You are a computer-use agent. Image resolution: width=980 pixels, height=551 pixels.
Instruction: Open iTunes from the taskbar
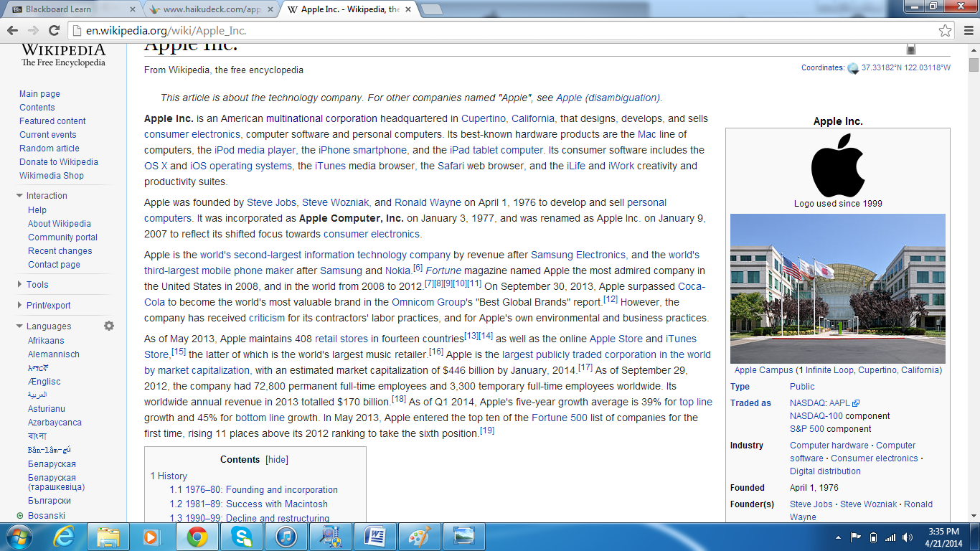(286, 537)
